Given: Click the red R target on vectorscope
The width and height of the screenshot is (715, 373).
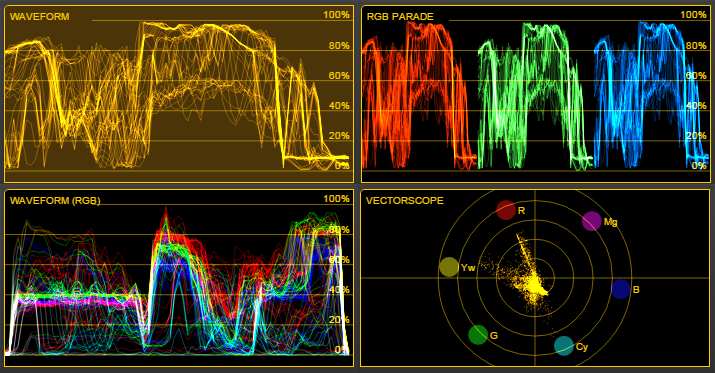Looking at the screenshot, I should [505, 210].
